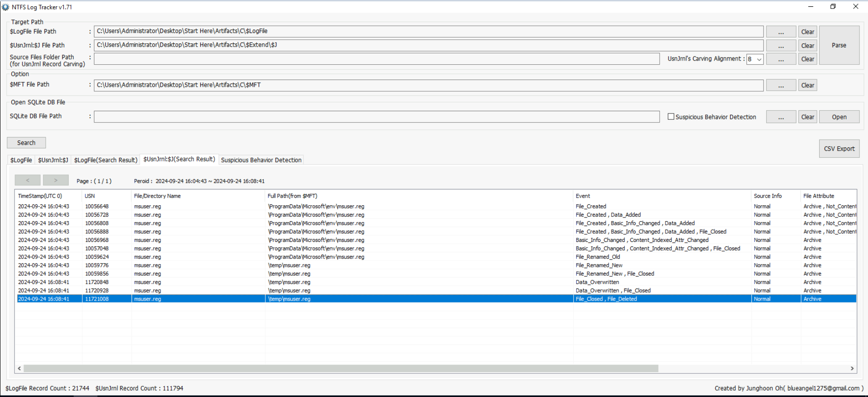Image resolution: width=868 pixels, height=397 pixels.
Task: Click the Source Files Folder Path field
Action: [377, 59]
